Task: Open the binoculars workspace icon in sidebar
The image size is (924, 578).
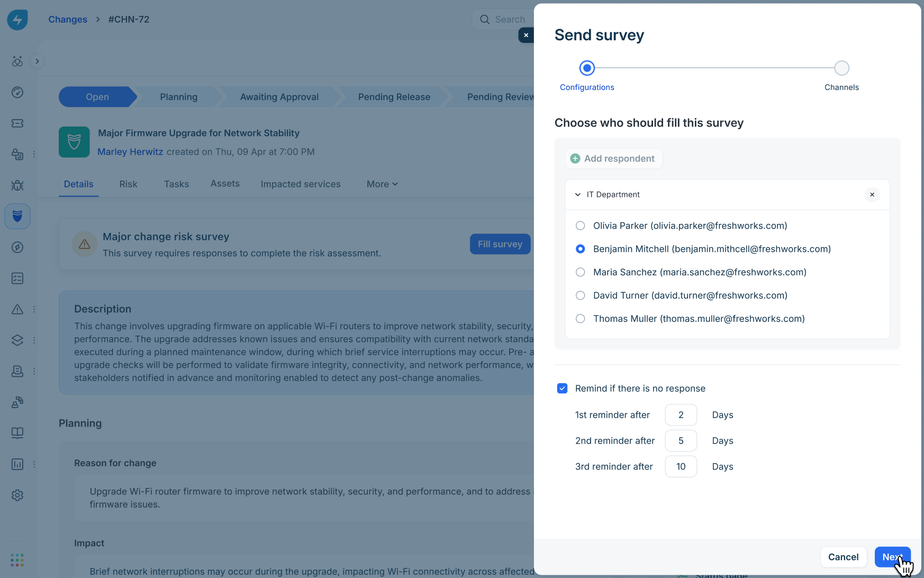Action: click(x=17, y=61)
